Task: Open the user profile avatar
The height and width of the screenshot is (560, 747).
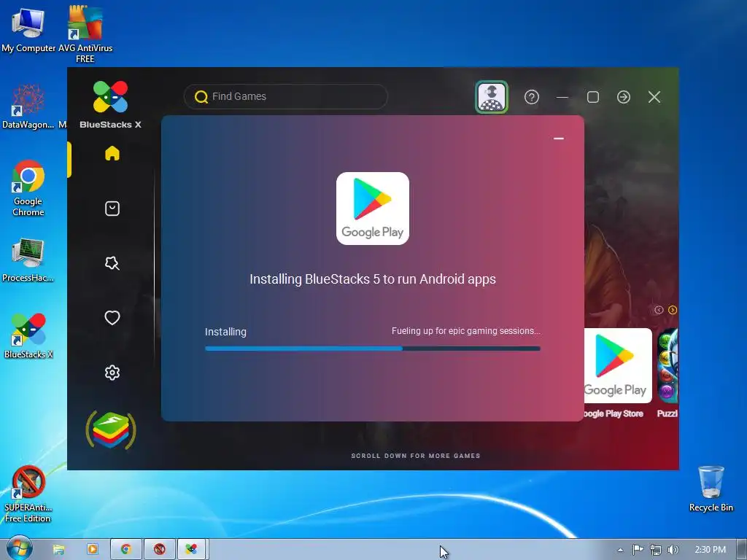Action: [x=492, y=97]
